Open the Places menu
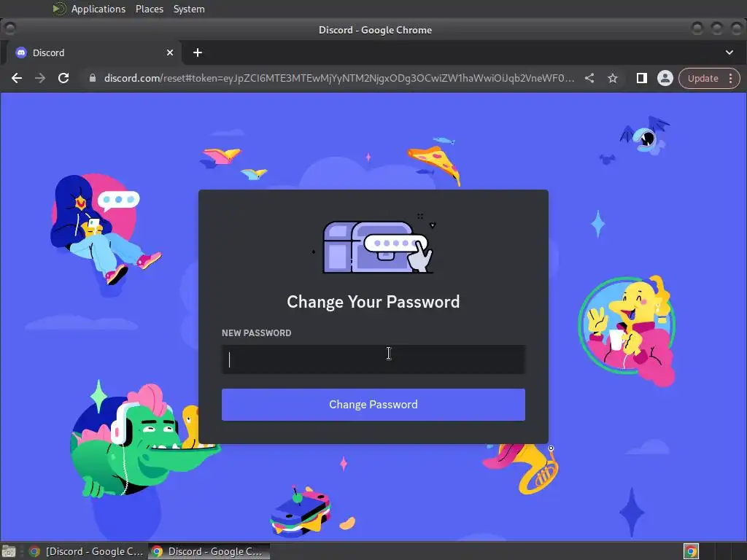Viewport: 747px width, 560px height. coord(149,9)
